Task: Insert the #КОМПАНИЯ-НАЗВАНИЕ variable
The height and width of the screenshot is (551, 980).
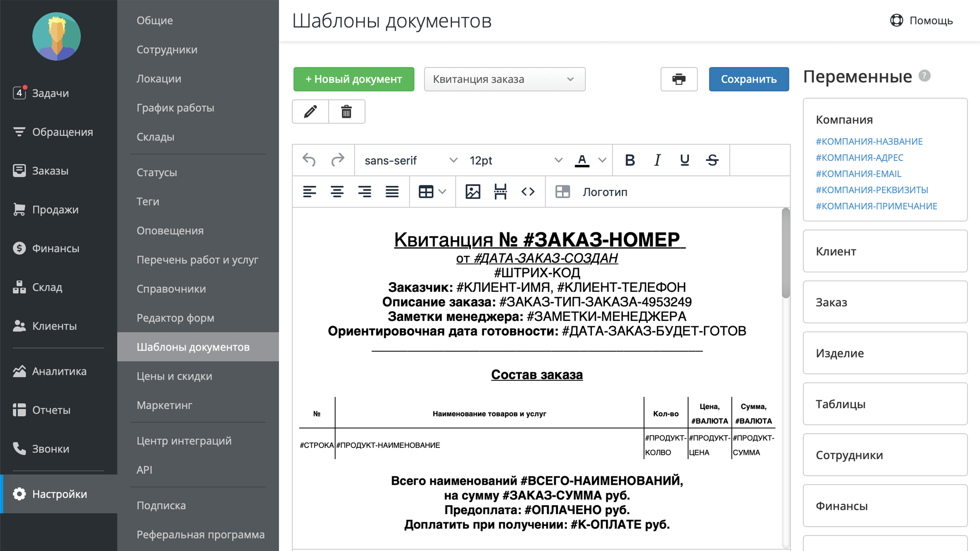Action: point(869,141)
